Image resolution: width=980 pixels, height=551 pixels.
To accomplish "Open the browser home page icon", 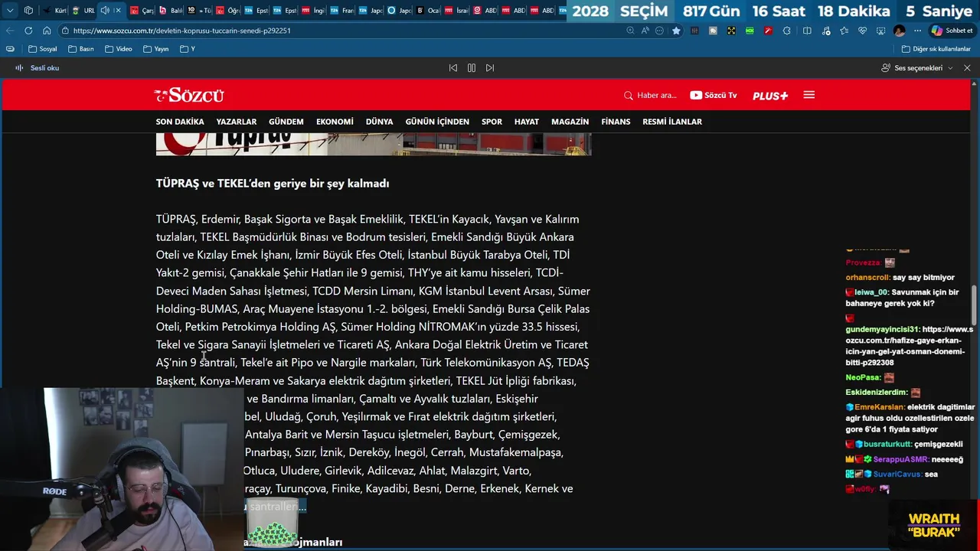I will pos(47,31).
